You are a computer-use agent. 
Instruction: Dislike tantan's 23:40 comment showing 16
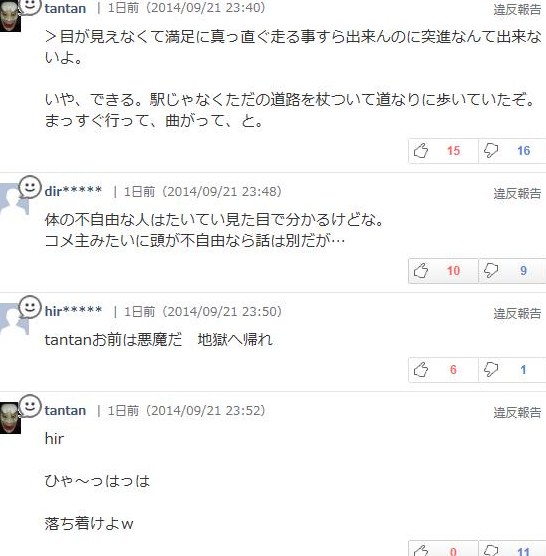pos(512,151)
